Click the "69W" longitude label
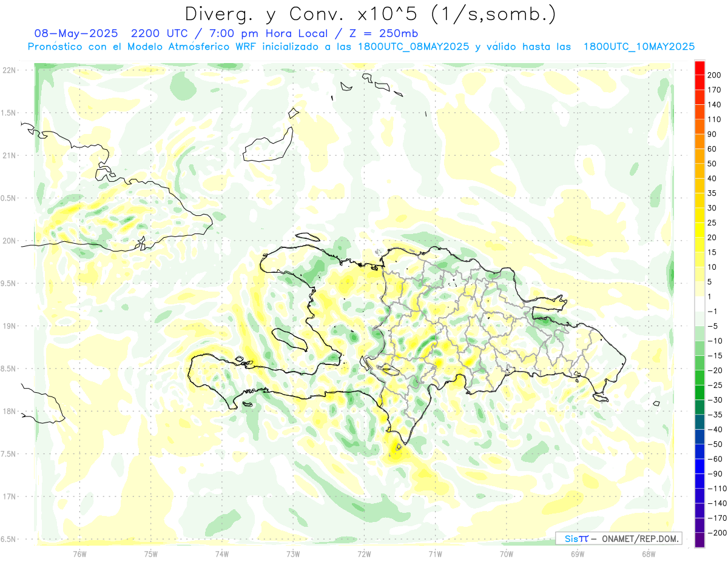 (x=578, y=554)
